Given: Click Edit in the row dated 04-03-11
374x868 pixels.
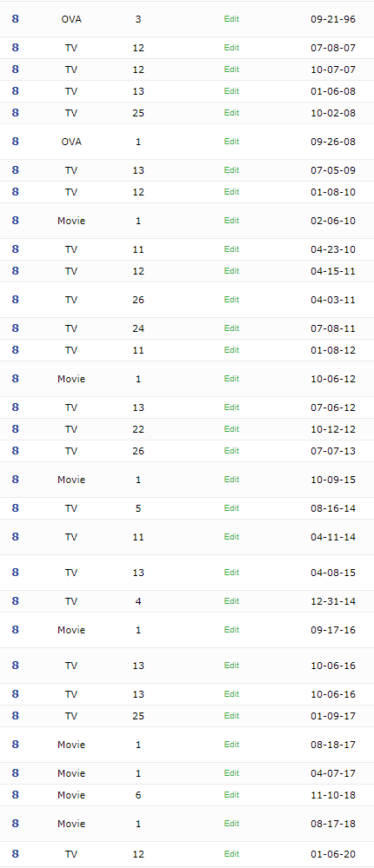Looking at the screenshot, I should point(231,300).
